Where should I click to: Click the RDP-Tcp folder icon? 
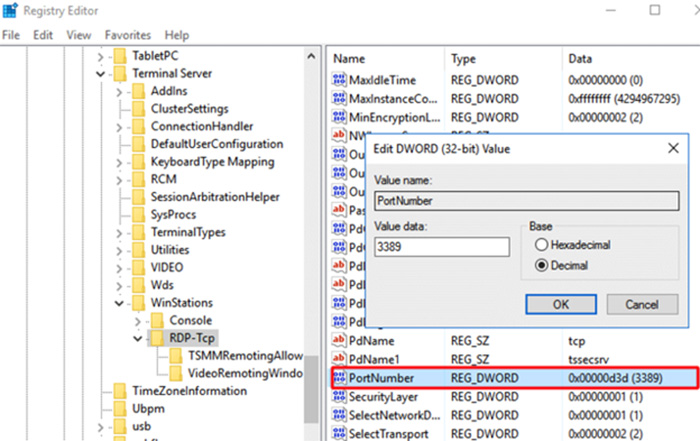tap(155, 338)
